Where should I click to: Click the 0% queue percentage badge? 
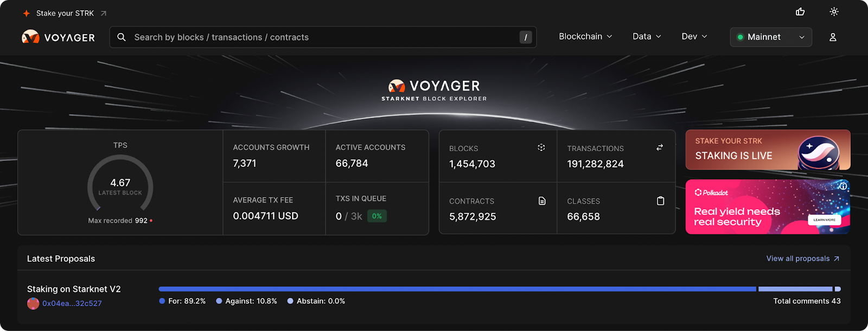pos(377,216)
